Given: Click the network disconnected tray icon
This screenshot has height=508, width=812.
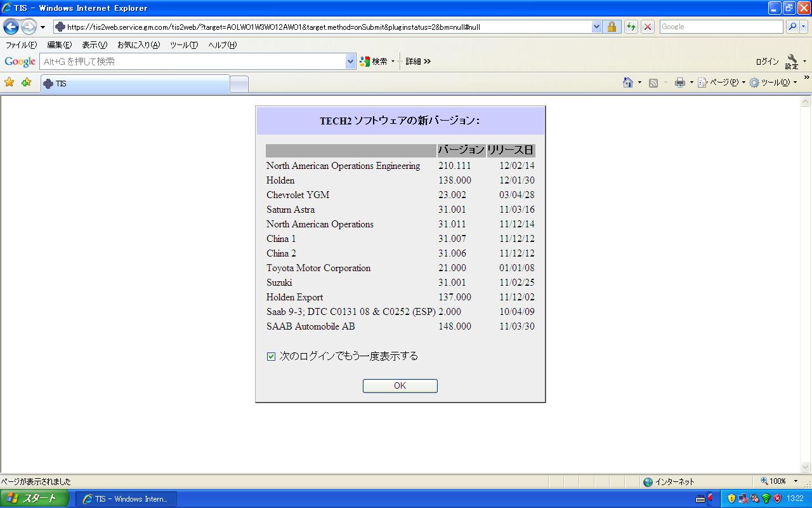Looking at the screenshot, I should point(743,499).
